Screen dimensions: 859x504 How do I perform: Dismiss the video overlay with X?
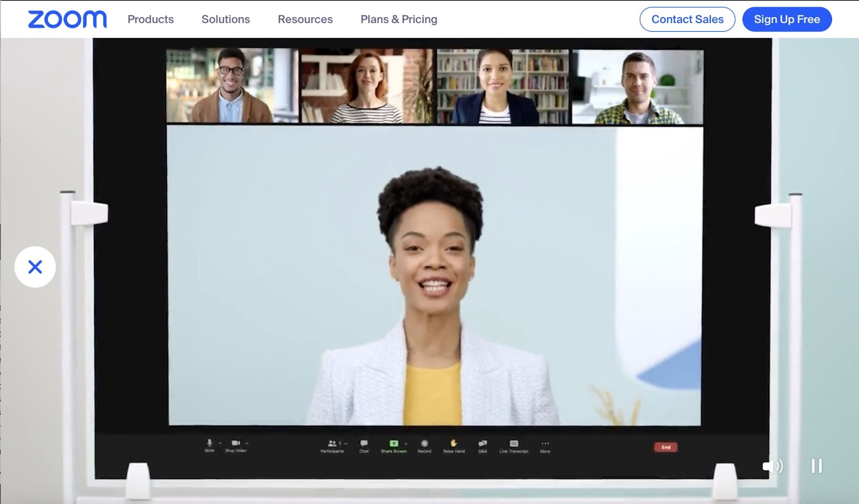coord(35,267)
